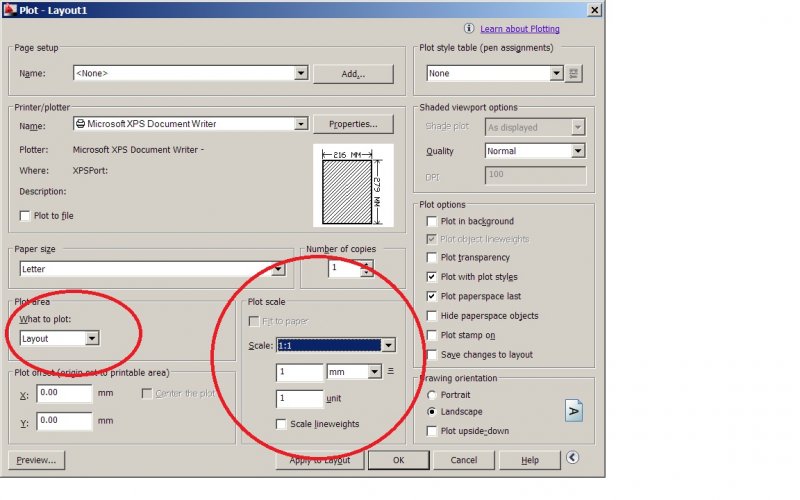Open printer Properties... button
This screenshot has width=800, height=500.
pos(353,124)
